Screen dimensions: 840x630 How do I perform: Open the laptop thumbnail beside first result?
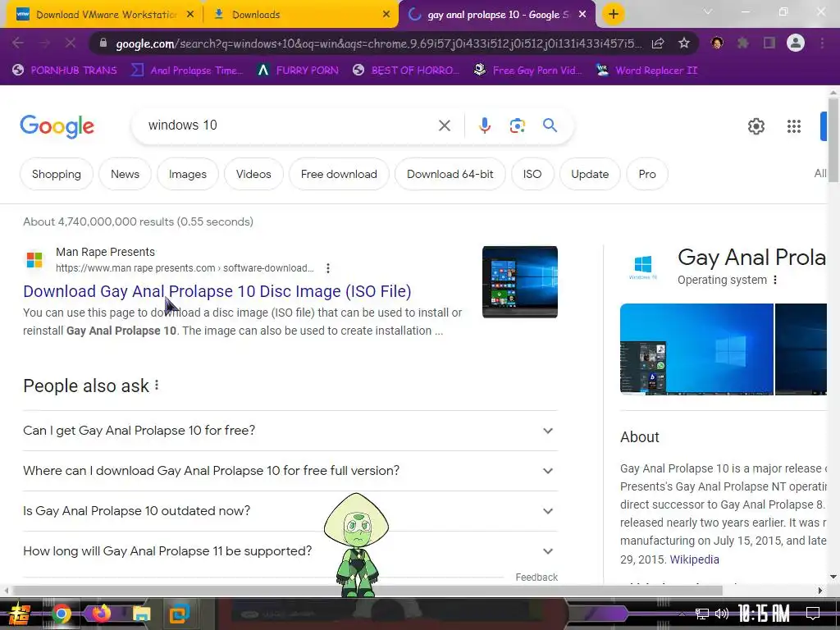(x=519, y=282)
